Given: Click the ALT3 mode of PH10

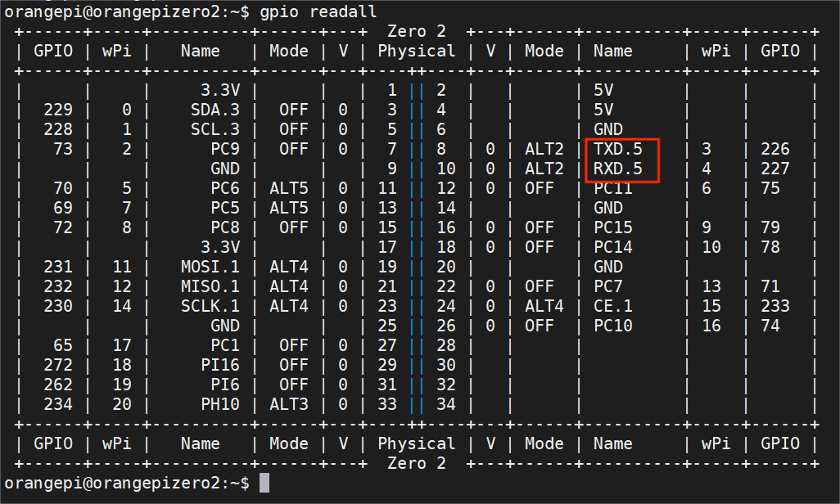Looking at the screenshot, I should click(289, 404).
